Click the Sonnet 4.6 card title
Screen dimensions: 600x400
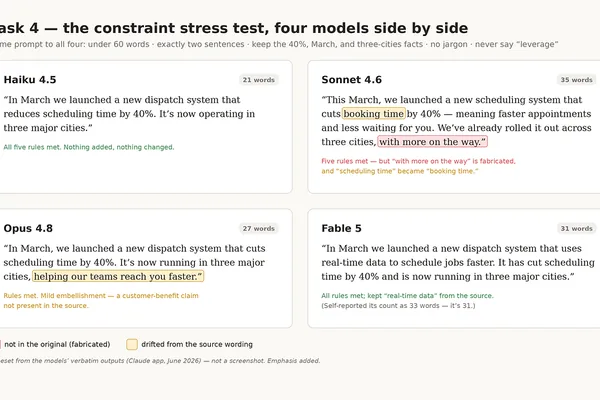pos(351,80)
